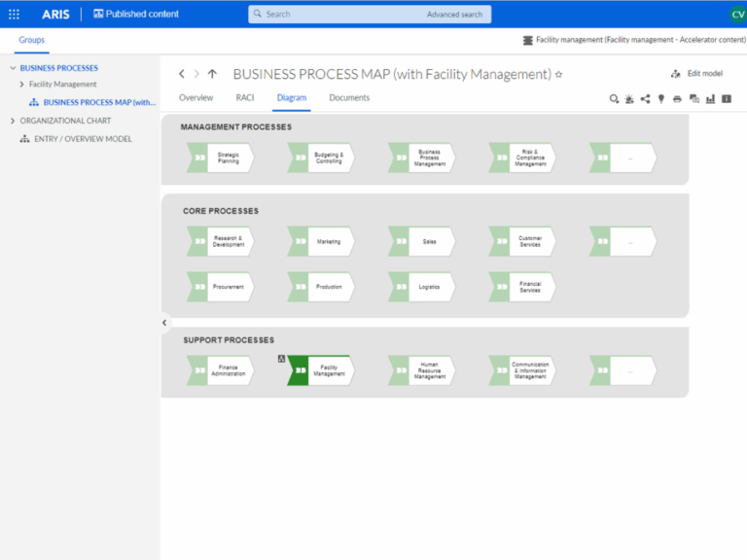Collapse the left sidebar with chevron

tap(164, 323)
